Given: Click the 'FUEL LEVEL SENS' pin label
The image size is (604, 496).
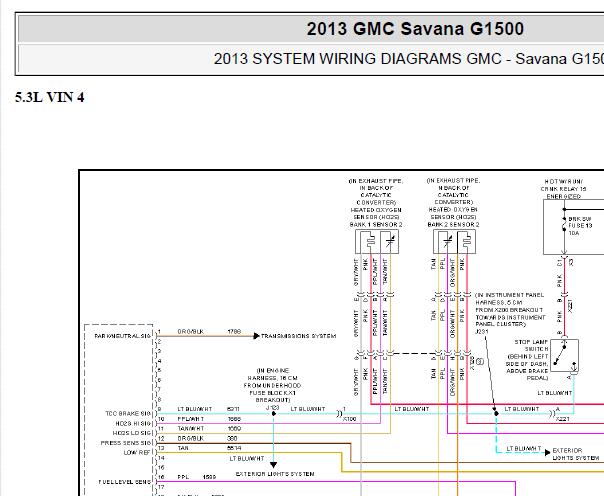Looking at the screenshot, I should point(124,482).
